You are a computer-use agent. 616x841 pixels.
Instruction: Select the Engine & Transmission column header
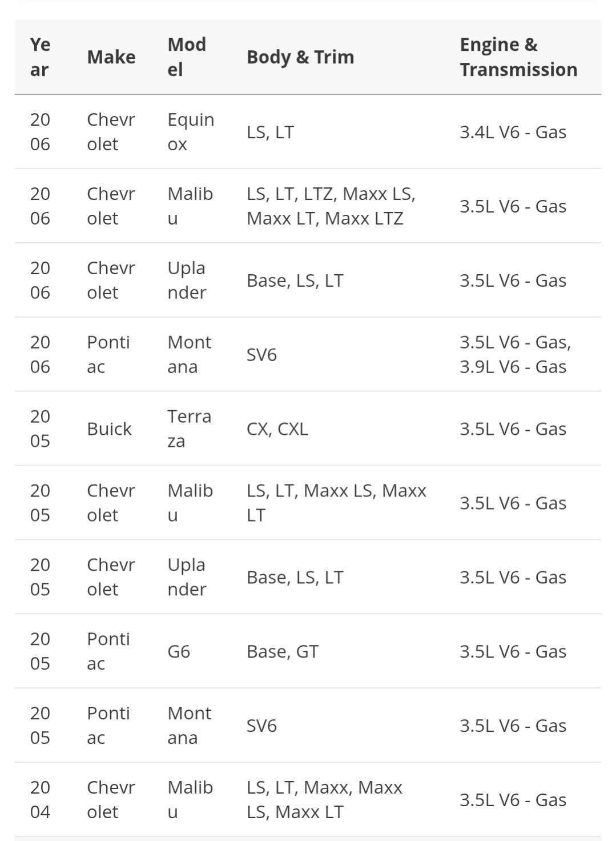519,57
